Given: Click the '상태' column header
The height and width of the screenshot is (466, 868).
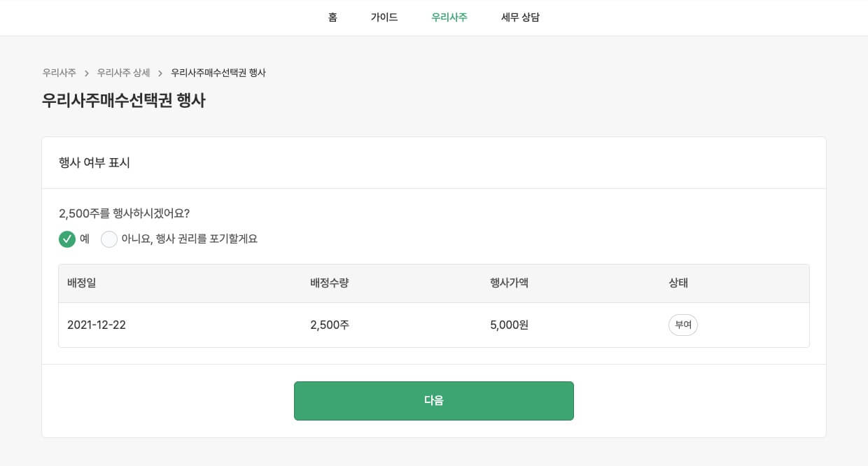Looking at the screenshot, I should [x=678, y=283].
